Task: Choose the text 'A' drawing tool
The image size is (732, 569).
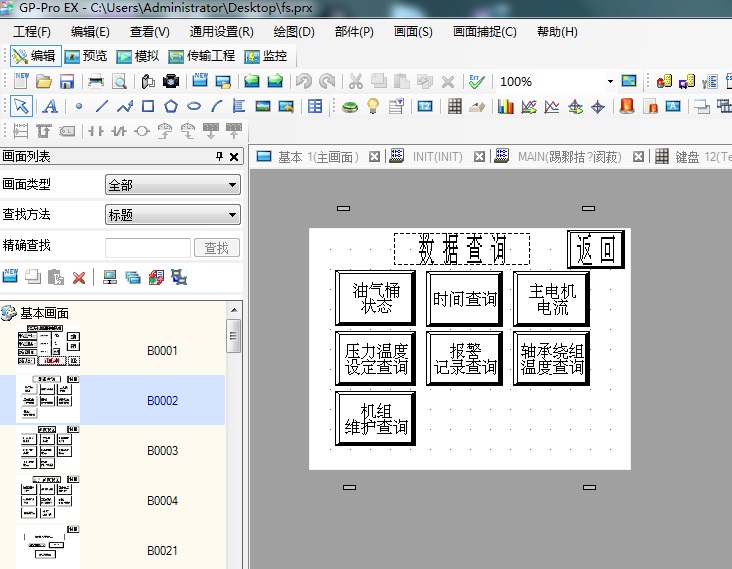Action: click(x=49, y=106)
